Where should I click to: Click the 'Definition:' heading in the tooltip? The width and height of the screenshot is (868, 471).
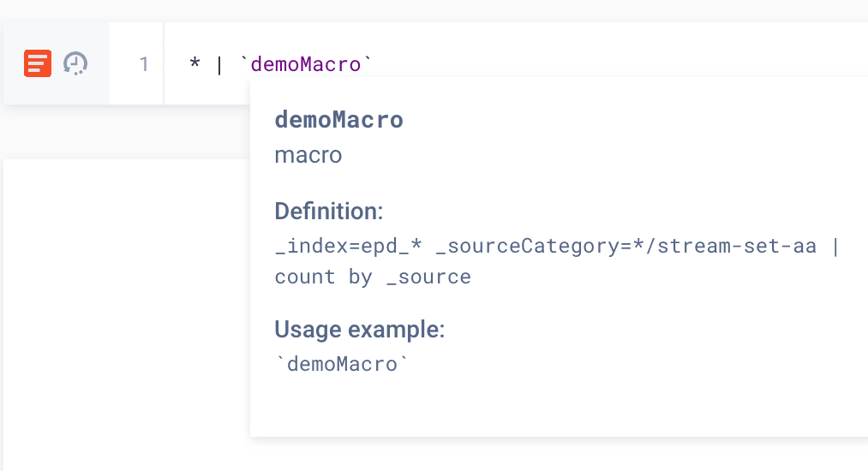tap(328, 212)
